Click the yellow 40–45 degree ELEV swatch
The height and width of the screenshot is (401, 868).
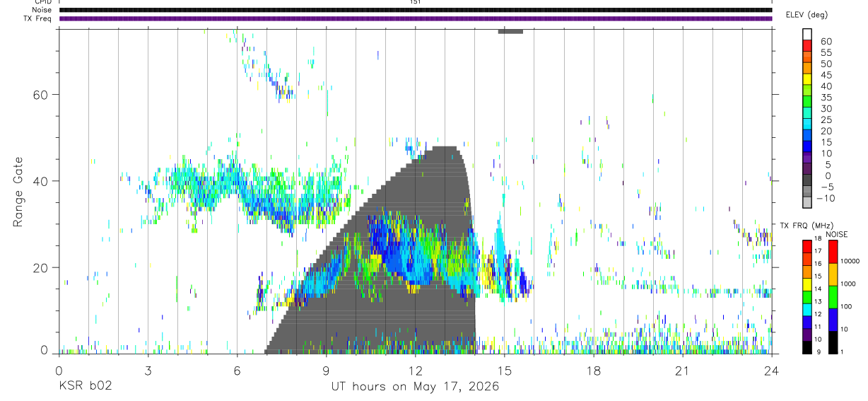coord(807,79)
